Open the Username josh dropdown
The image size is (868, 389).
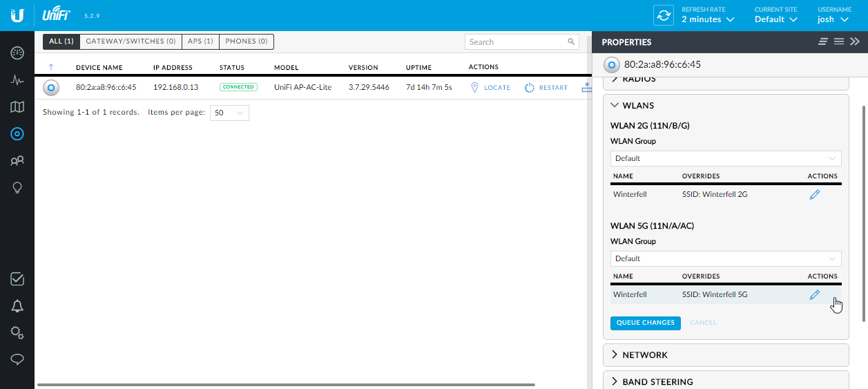coord(834,15)
